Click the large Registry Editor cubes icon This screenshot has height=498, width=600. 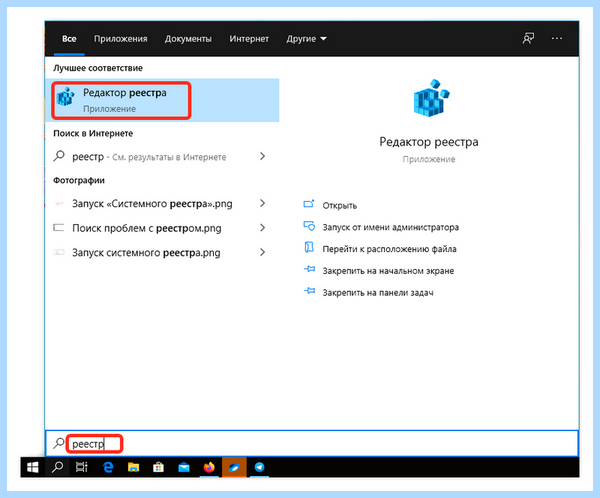(x=431, y=98)
